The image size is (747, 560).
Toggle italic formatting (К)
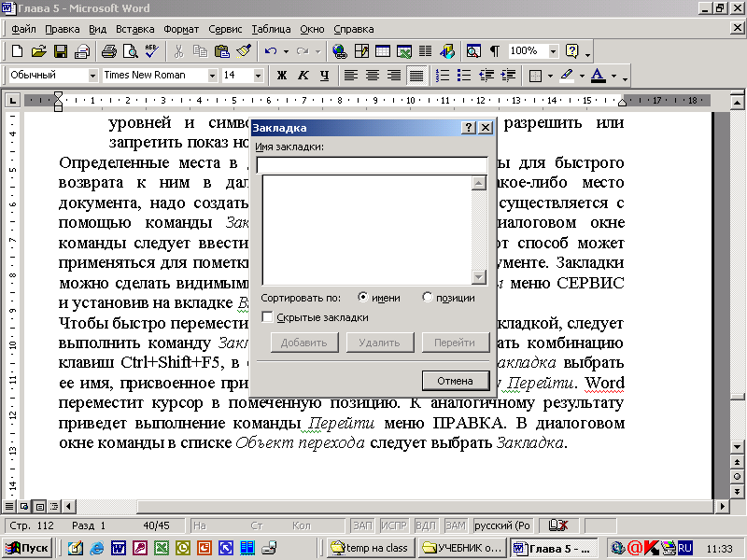[x=303, y=76]
